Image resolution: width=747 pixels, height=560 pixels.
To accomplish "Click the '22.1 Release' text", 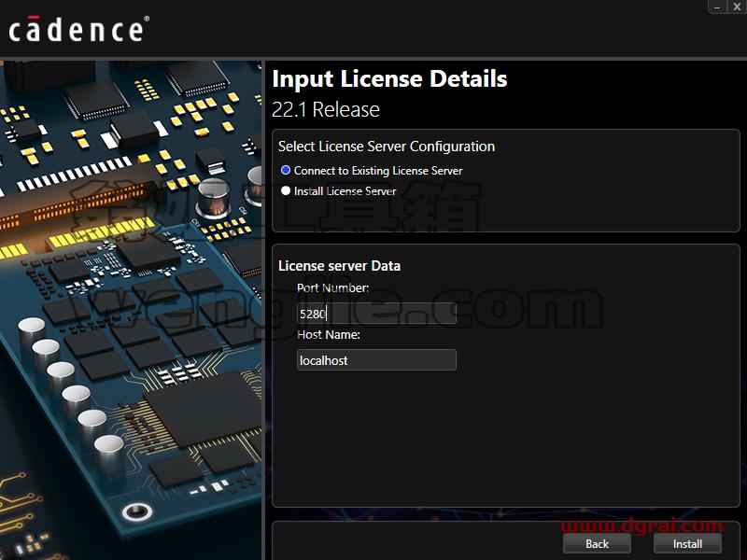I will [x=326, y=109].
